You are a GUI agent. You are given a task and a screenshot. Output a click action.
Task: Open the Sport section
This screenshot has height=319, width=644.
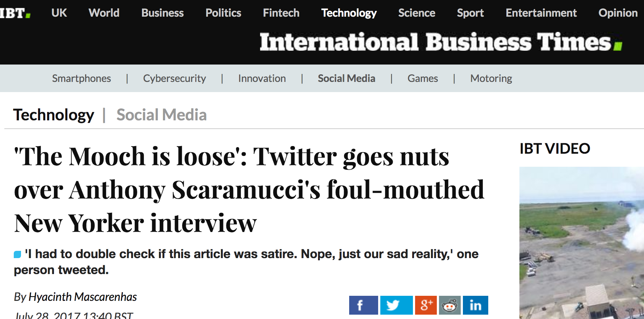pyautogui.click(x=470, y=13)
